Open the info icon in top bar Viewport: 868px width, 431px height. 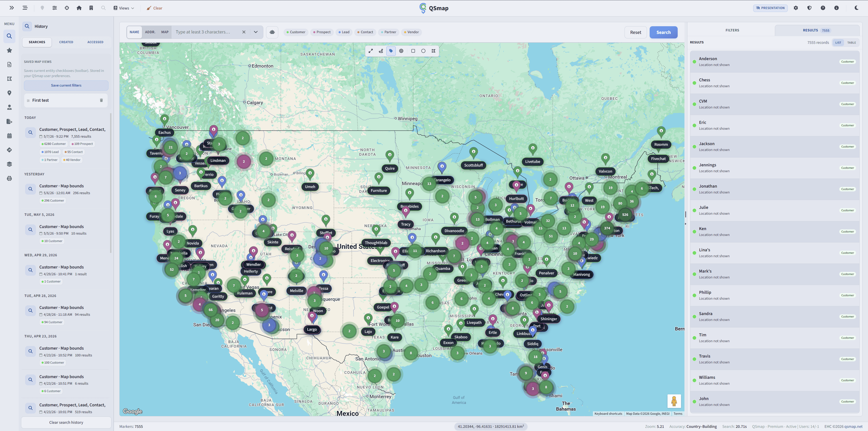point(836,8)
